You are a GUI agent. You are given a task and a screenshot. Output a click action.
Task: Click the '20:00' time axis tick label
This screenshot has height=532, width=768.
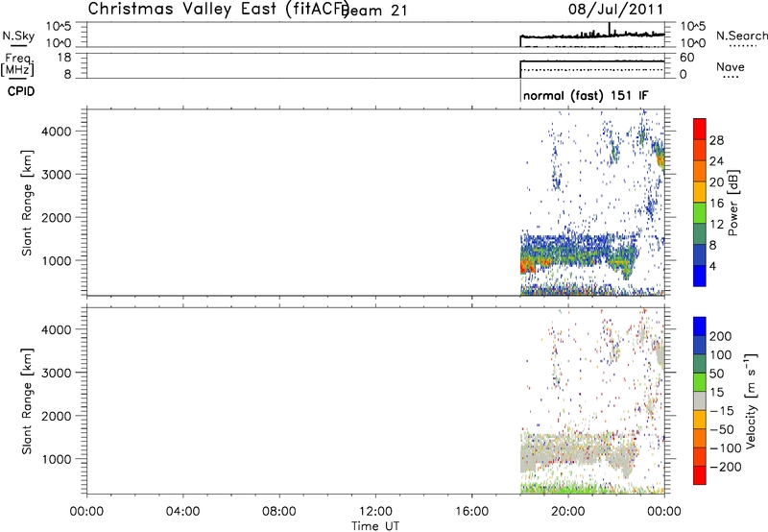[x=568, y=512]
